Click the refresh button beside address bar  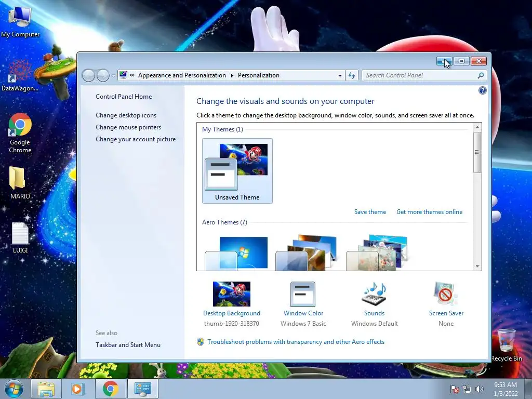[x=352, y=75]
